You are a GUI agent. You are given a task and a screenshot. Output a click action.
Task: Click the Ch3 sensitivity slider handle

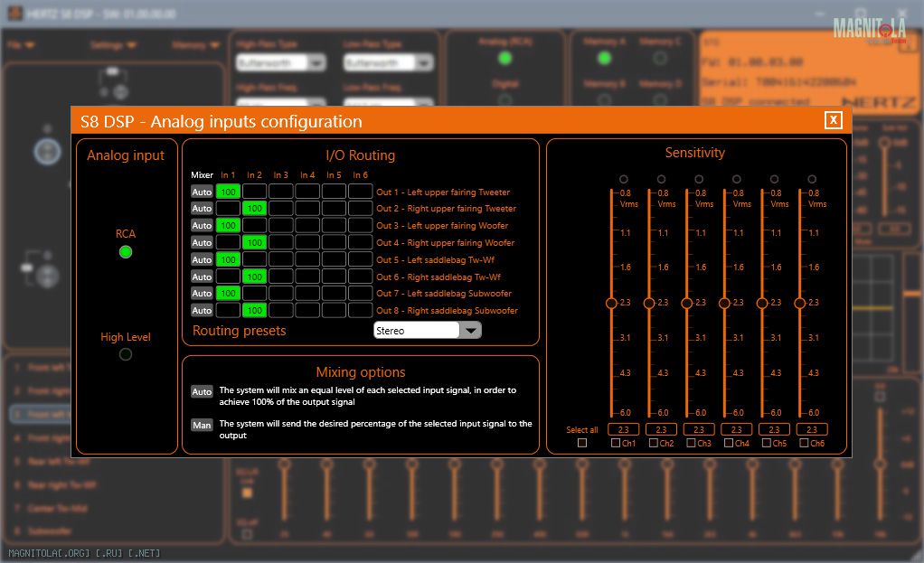pos(687,303)
